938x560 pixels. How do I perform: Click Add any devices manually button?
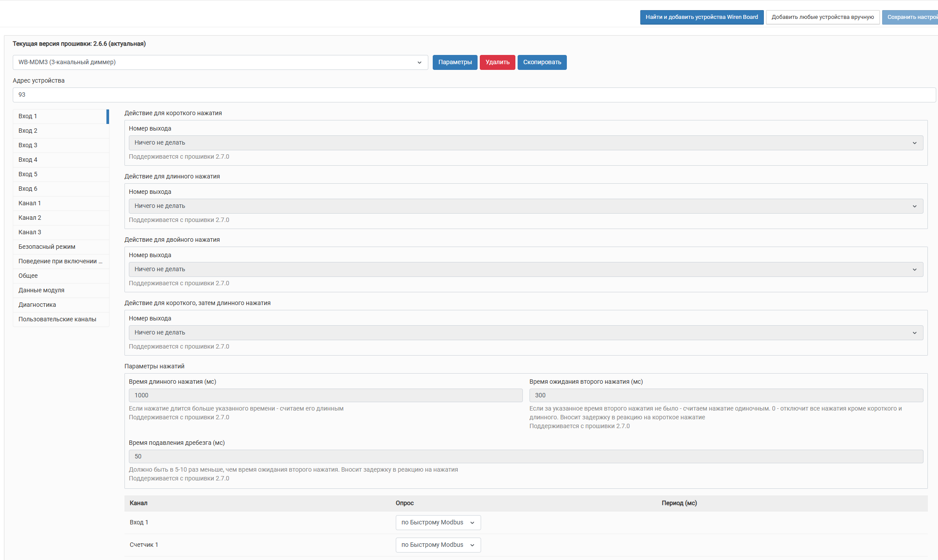822,17
